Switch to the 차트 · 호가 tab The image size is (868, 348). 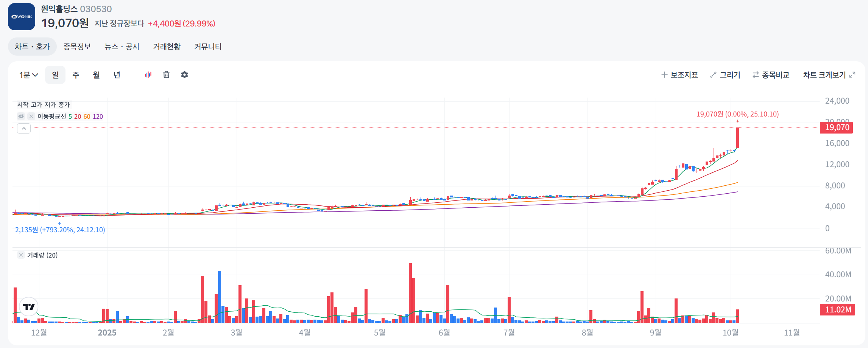point(32,47)
